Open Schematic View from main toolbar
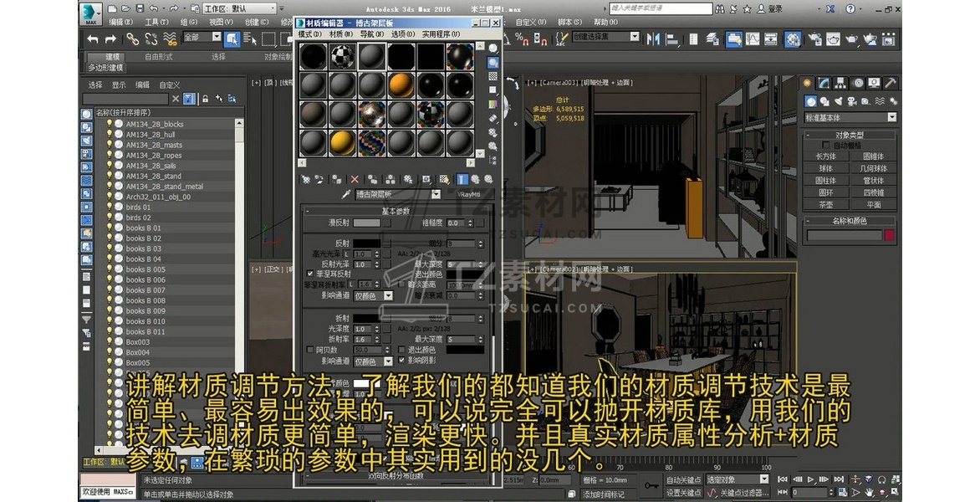The image size is (980, 502). click(x=771, y=39)
